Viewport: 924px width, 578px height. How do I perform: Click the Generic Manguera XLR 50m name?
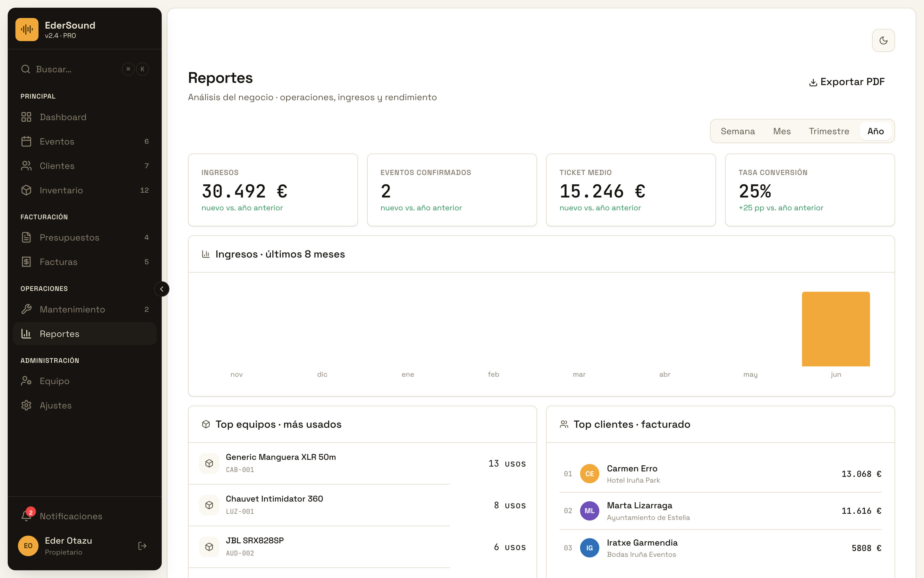tap(281, 457)
